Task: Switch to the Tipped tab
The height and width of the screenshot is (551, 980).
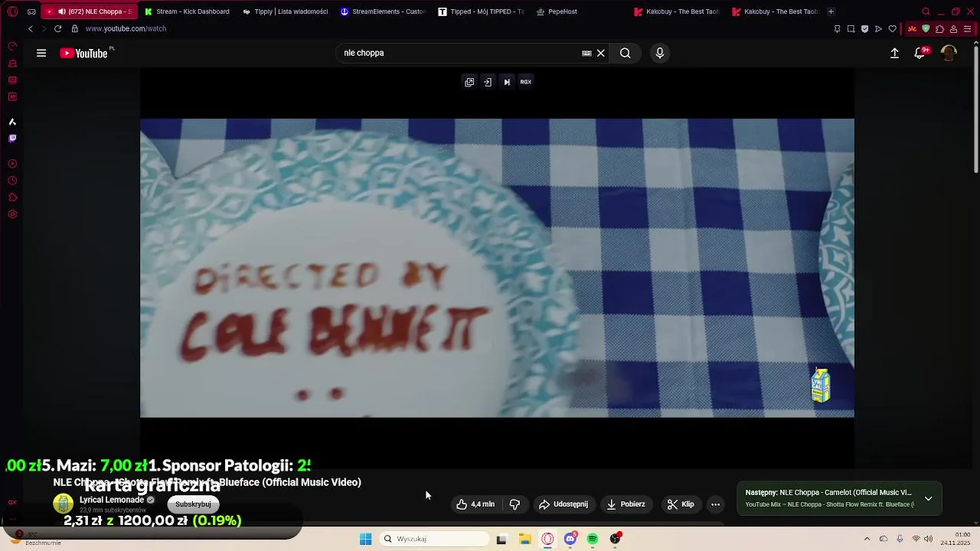Action: point(482,11)
